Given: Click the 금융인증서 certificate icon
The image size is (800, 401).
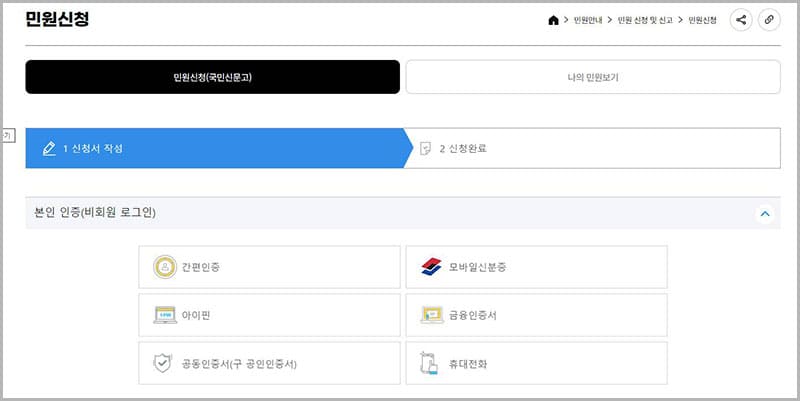Looking at the screenshot, I should pos(431,315).
